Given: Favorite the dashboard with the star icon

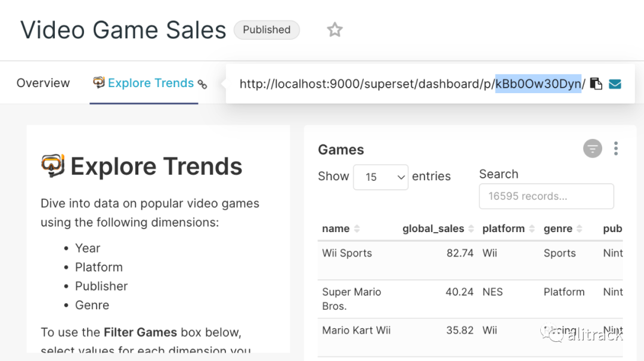Looking at the screenshot, I should click(335, 30).
